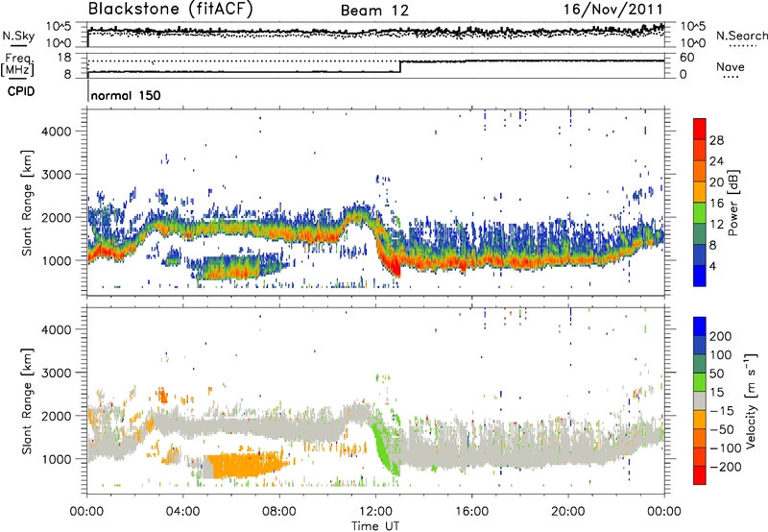Click the red bottom of velocity colorbar
The height and width of the screenshot is (532, 768).
pos(700,475)
